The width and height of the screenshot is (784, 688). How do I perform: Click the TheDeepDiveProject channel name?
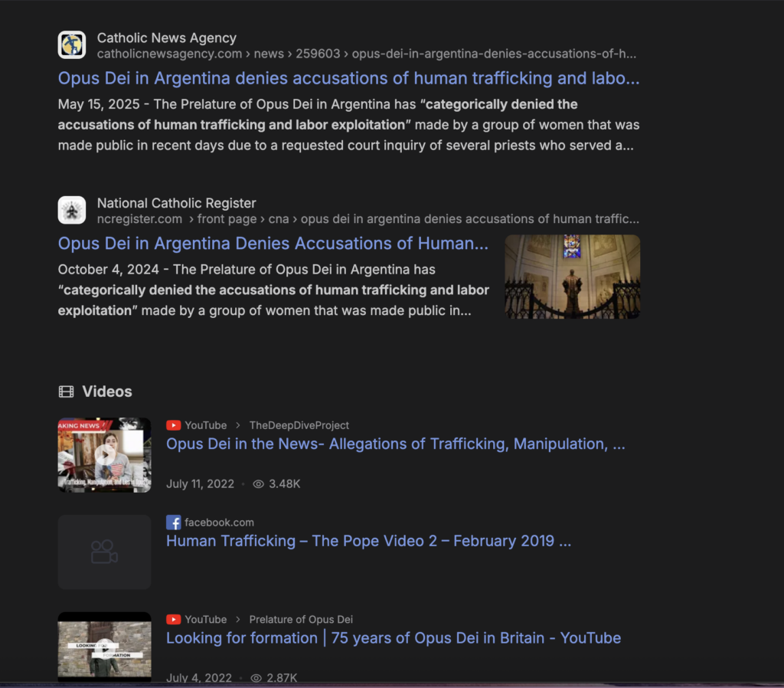pos(299,425)
